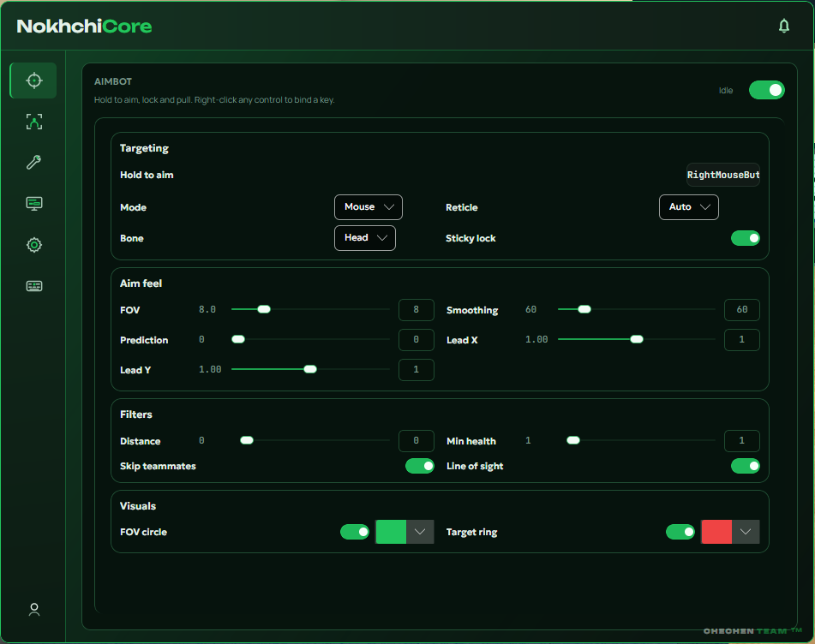Toggle the Target ring switch
This screenshot has height=644, width=815.
coord(680,532)
